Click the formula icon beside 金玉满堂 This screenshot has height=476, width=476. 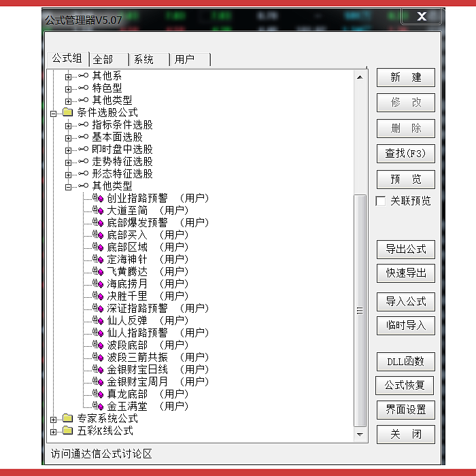tap(98, 407)
